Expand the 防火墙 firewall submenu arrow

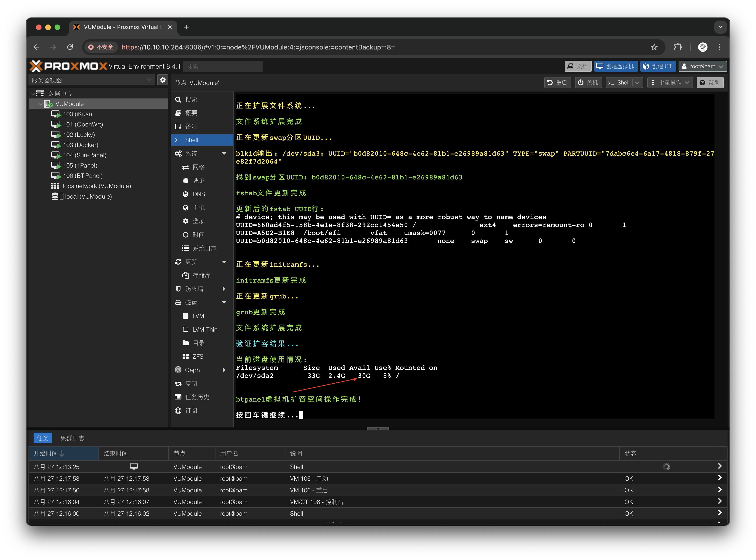[224, 289]
